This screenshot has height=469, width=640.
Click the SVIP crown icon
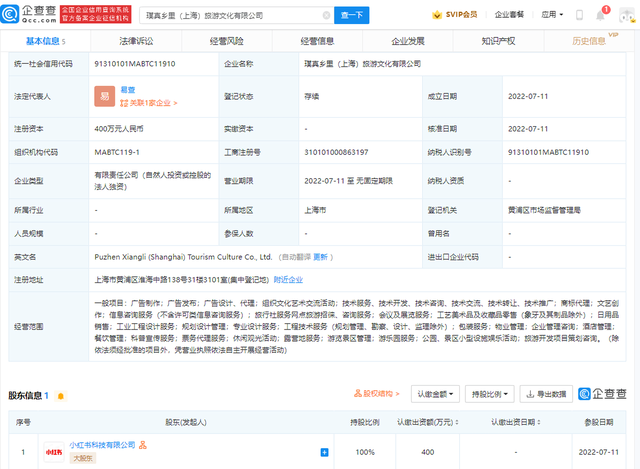coord(437,15)
